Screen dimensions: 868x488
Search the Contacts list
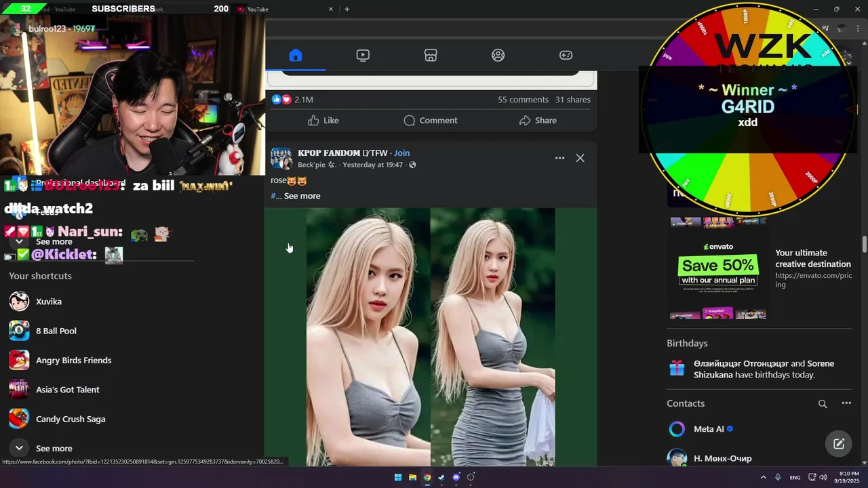pos(823,403)
